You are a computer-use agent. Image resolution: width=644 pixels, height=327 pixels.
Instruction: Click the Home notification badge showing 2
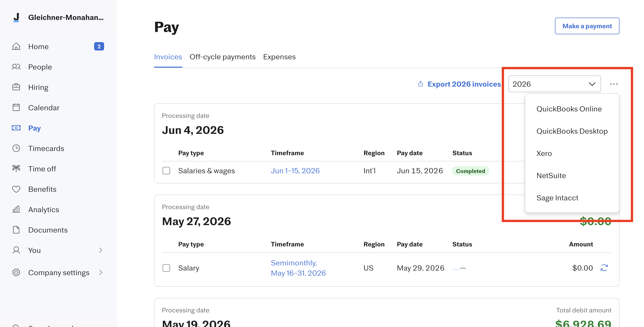99,46
